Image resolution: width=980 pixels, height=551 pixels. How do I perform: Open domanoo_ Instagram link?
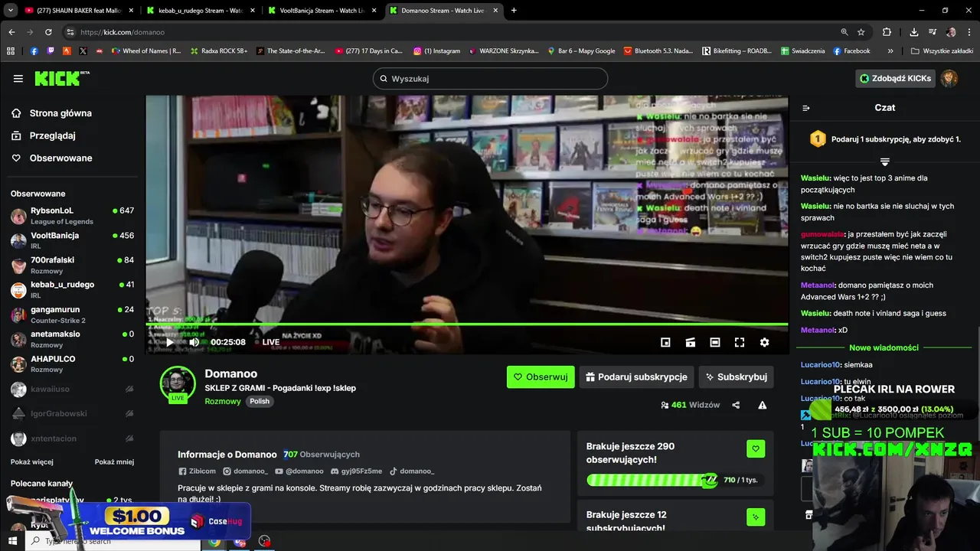245,471
